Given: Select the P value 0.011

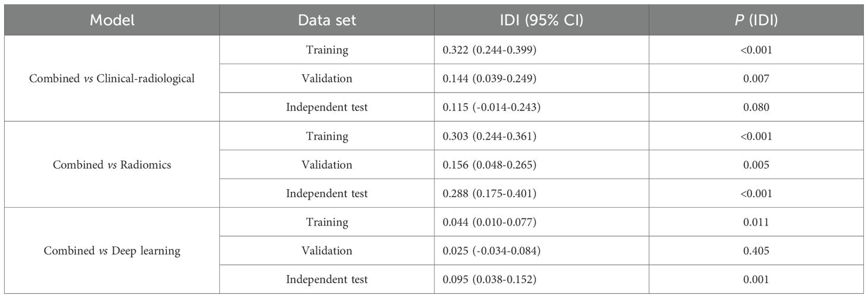Looking at the screenshot, I should (x=756, y=222).
